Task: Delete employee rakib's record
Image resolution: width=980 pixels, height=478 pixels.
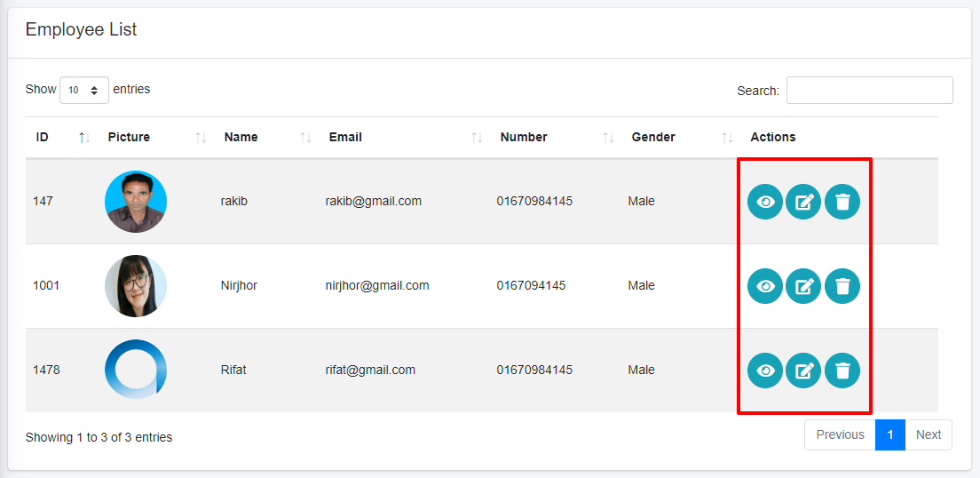Action: click(842, 202)
